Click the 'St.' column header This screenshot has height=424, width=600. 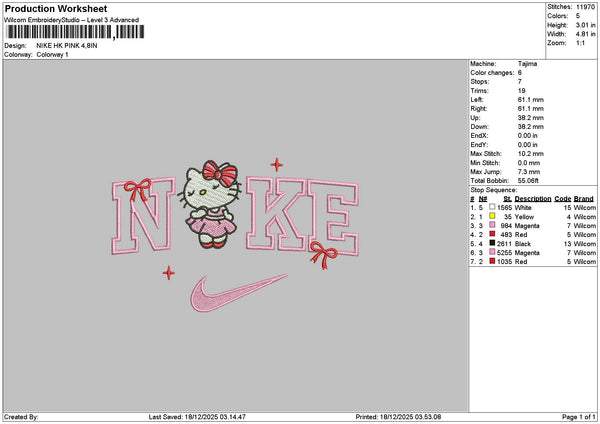click(x=507, y=199)
